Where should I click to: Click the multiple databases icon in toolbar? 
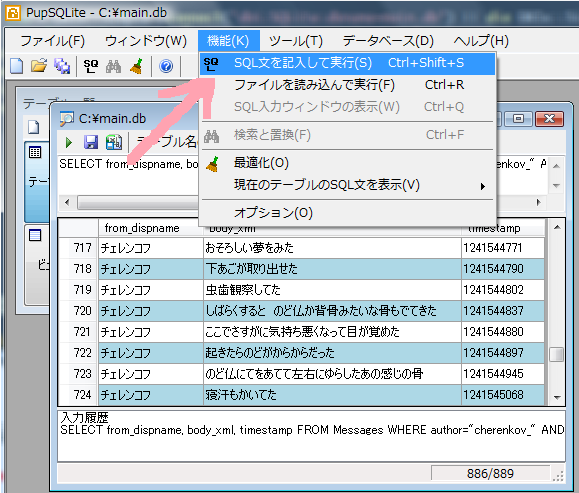pyautogui.click(x=62, y=66)
